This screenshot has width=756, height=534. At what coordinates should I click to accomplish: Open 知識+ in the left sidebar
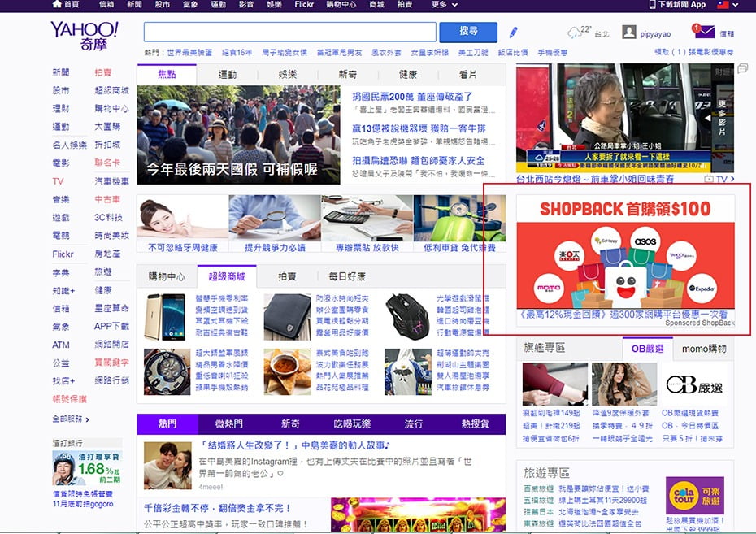63,291
